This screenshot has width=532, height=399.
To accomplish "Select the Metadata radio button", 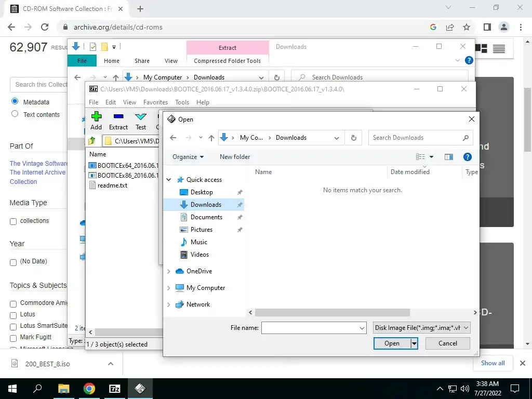I will coord(15,101).
